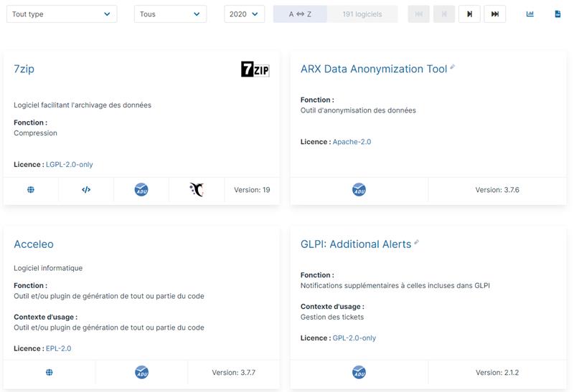This screenshot has height=392, width=574.
Task: Open the 7zip software title
Action: tap(24, 69)
